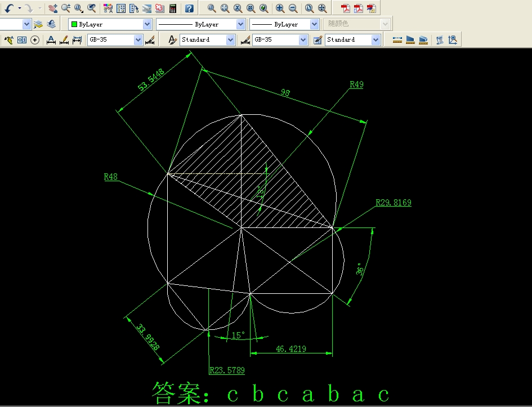
Task: Click the List inquiry icon
Action: [440, 39]
